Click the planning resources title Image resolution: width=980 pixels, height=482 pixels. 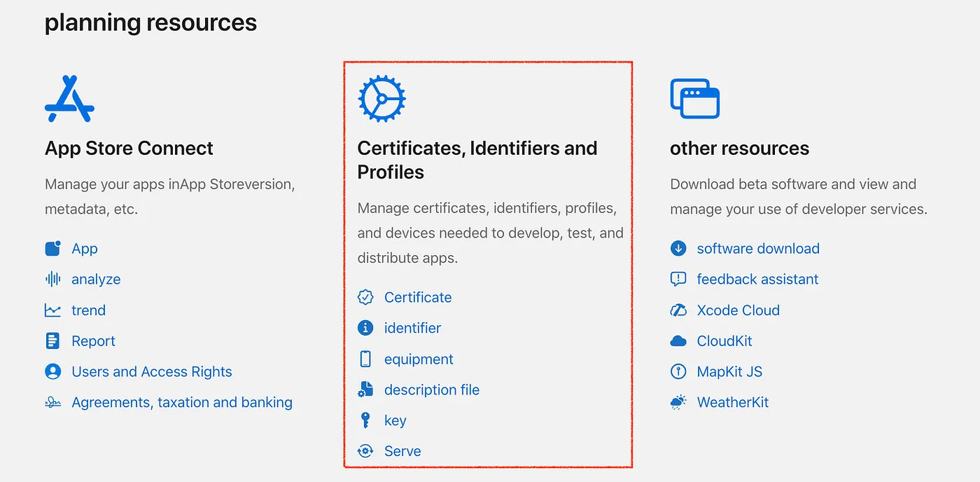coord(150,23)
